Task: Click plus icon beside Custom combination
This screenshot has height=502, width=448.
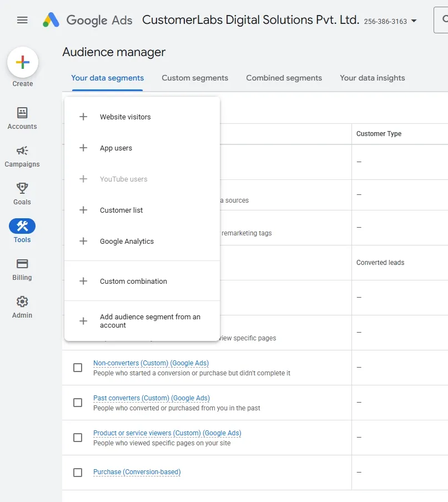Action: 83,281
